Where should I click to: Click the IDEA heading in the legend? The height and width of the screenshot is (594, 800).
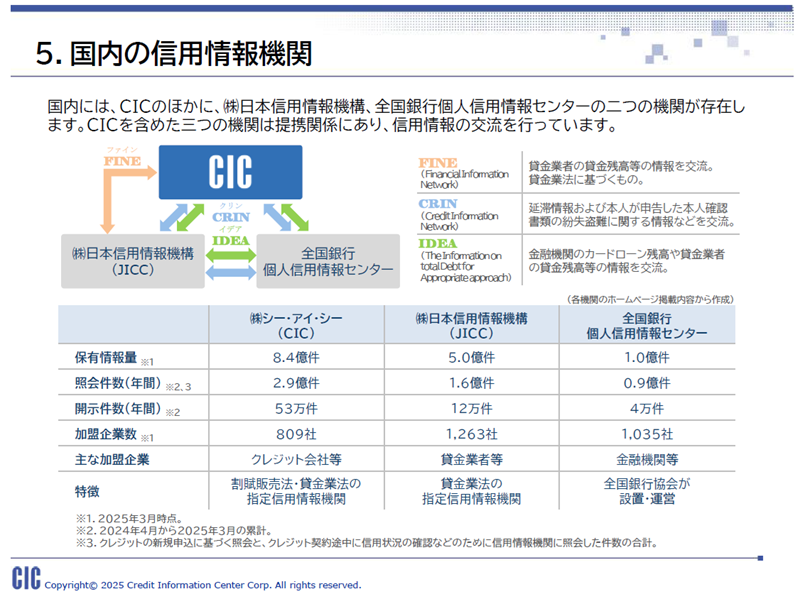coord(438,244)
